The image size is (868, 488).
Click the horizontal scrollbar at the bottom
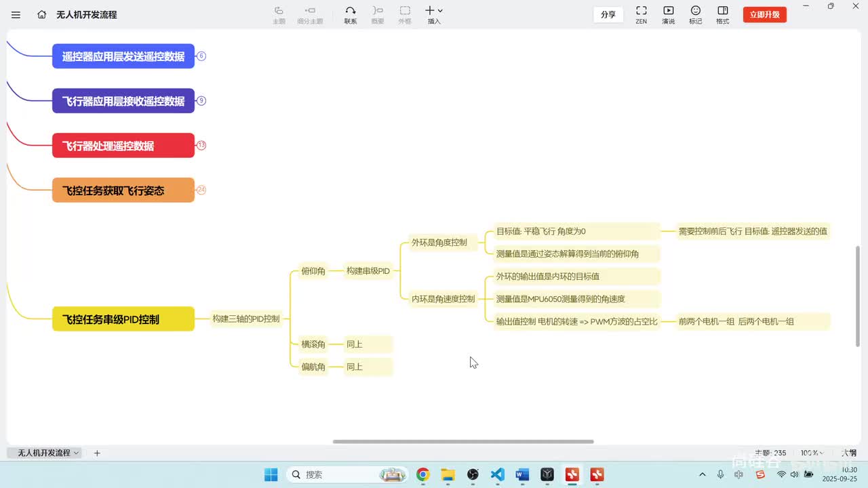463,442
